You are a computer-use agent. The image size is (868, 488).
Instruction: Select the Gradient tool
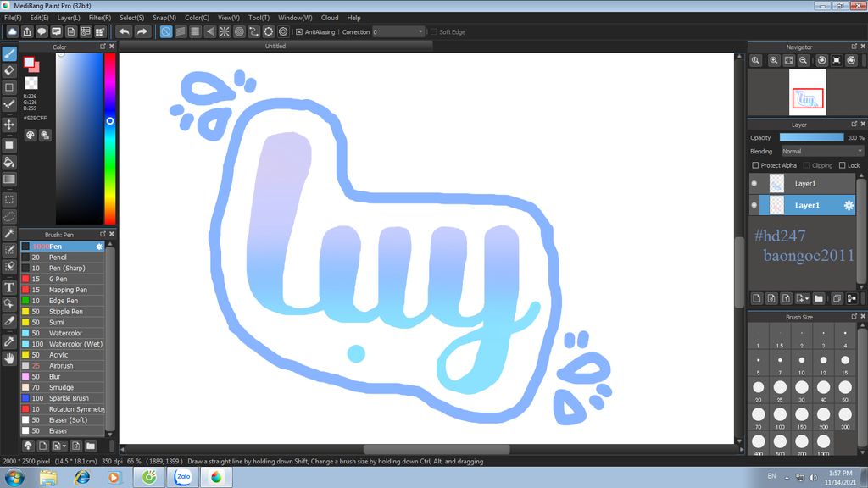point(9,180)
